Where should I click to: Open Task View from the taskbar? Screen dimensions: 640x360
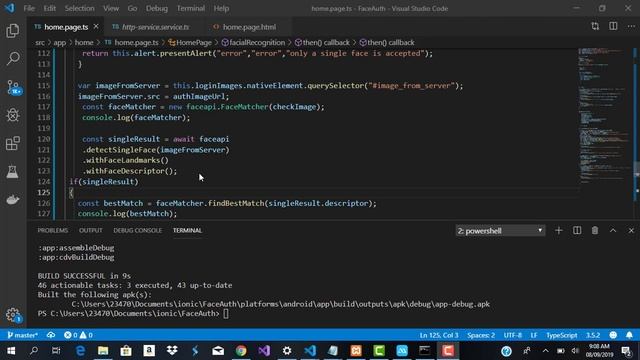(56, 351)
